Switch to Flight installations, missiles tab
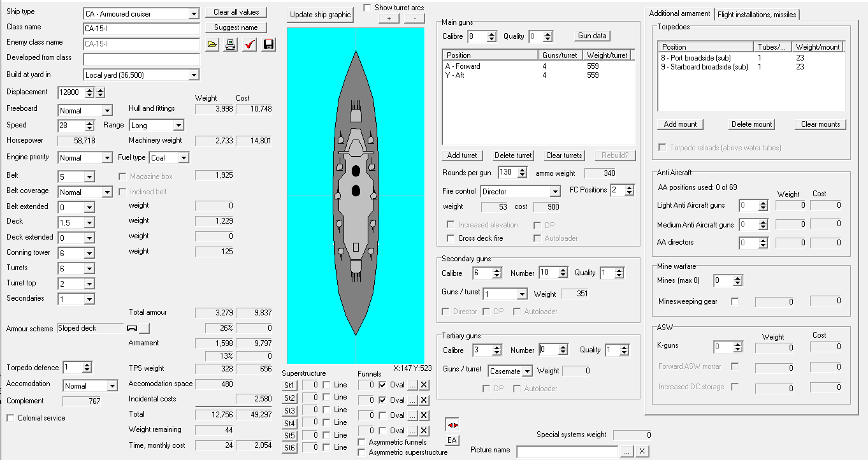The image size is (868, 460). point(756,15)
